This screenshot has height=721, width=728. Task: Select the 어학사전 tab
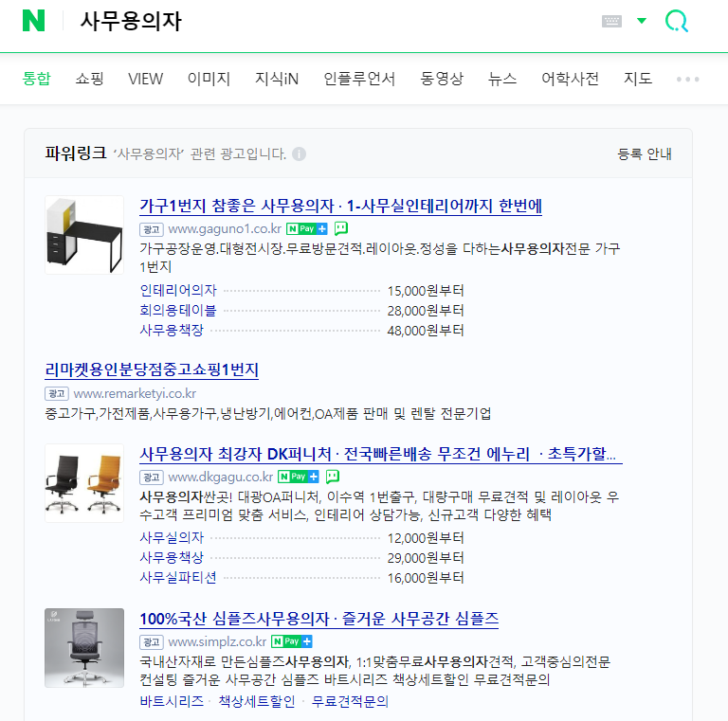(570, 79)
